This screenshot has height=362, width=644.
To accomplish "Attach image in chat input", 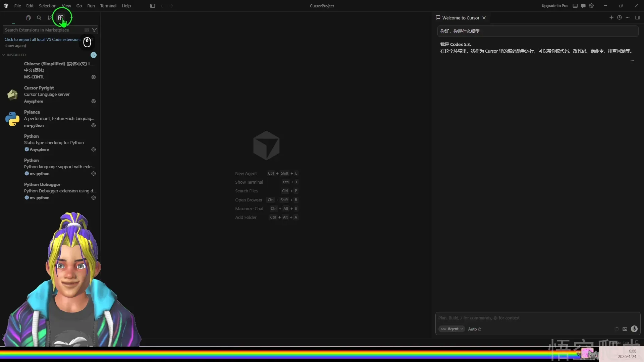I will (625, 329).
